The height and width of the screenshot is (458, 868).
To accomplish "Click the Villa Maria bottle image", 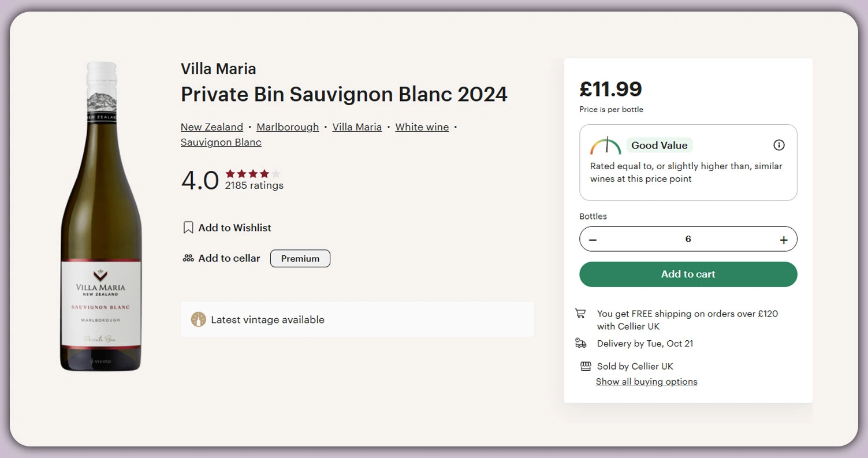I will [101, 217].
